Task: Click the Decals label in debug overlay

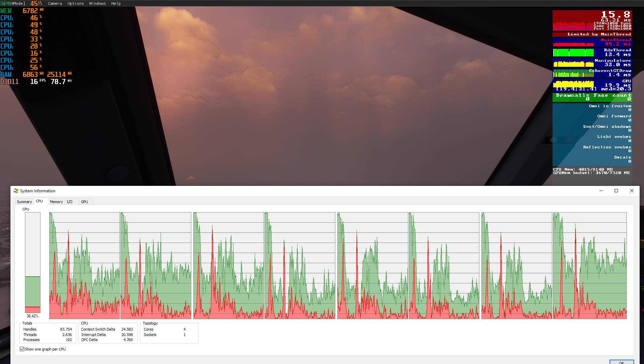Action: click(622, 157)
